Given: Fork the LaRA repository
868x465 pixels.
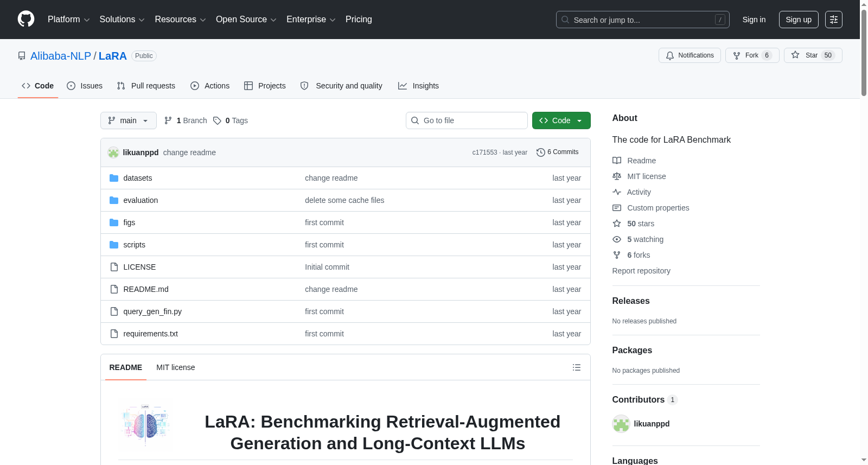Looking at the screenshot, I should click(752, 55).
